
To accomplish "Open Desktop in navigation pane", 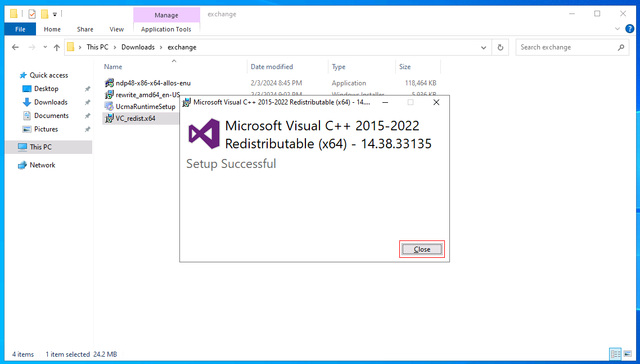I will [46, 89].
